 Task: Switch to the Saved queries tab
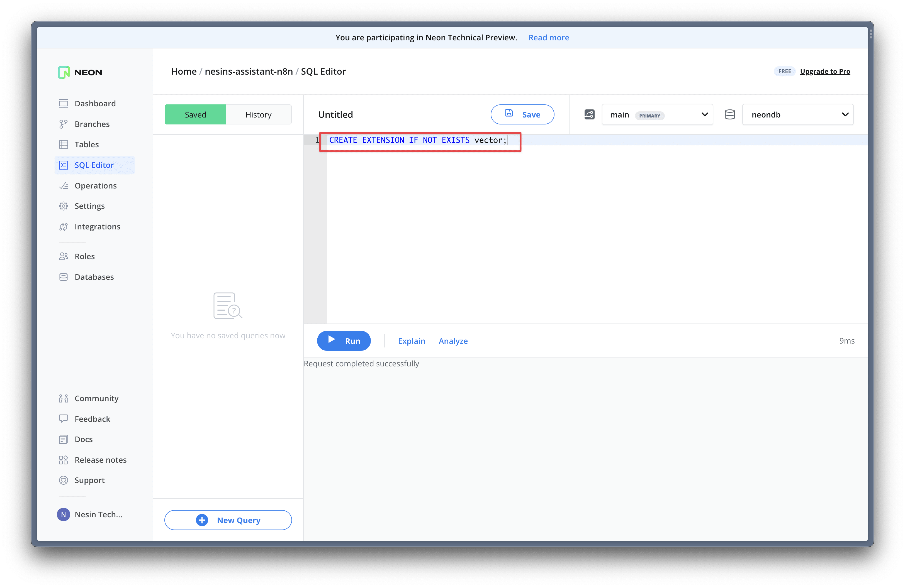tap(195, 114)
